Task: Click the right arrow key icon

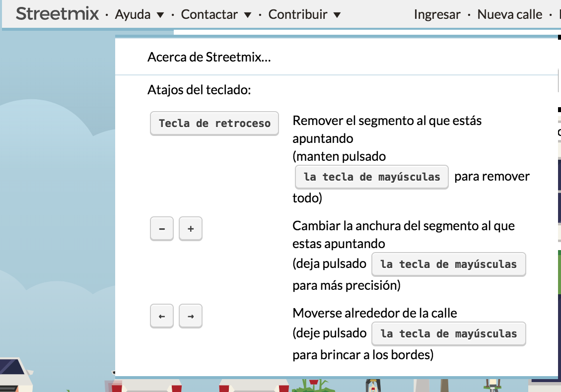Action: tap(191, 316)
